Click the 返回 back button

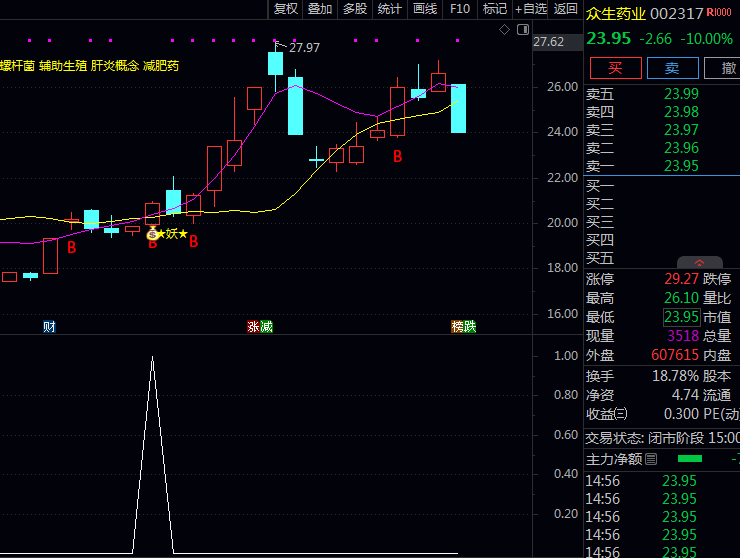tap(565, 8)
